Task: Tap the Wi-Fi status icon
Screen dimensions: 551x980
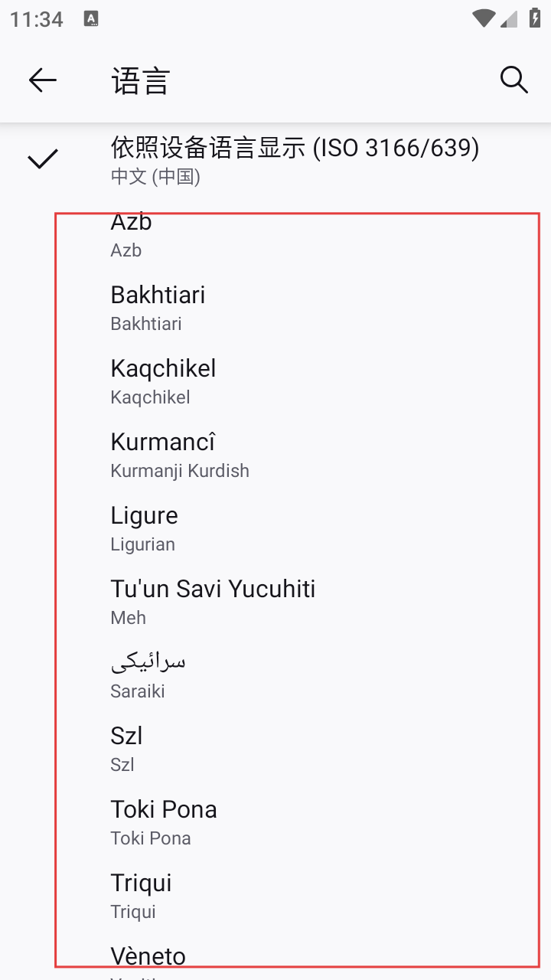Action: coord(483,19)
